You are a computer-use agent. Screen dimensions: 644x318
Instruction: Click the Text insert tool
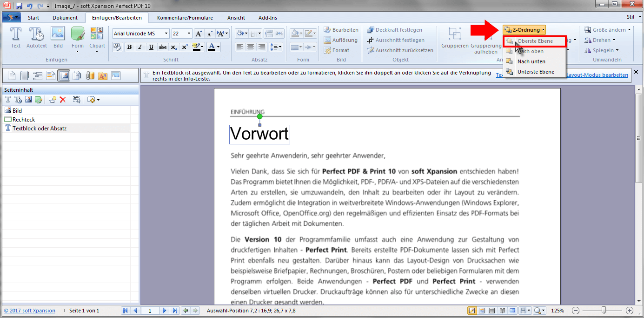pos(16,38)
